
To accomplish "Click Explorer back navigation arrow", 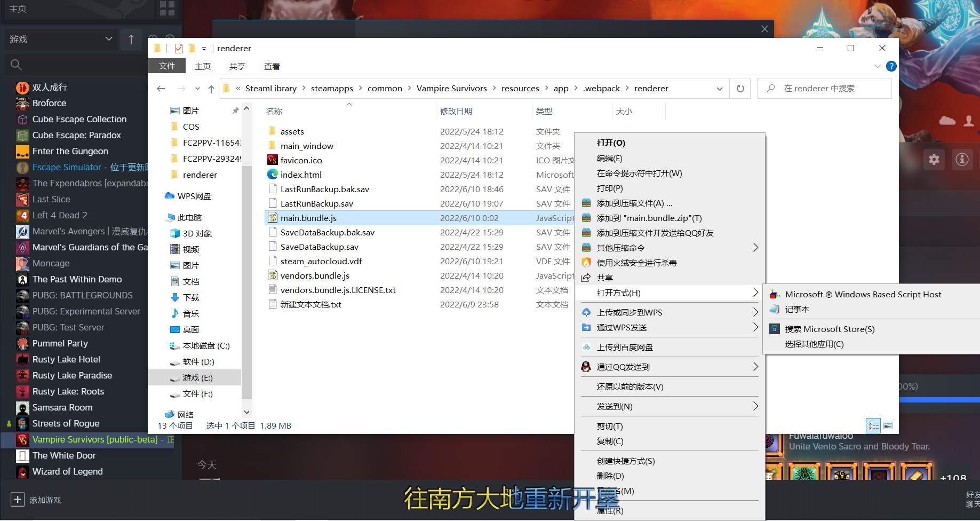I will pyautogui.click(x=161, y=89).
